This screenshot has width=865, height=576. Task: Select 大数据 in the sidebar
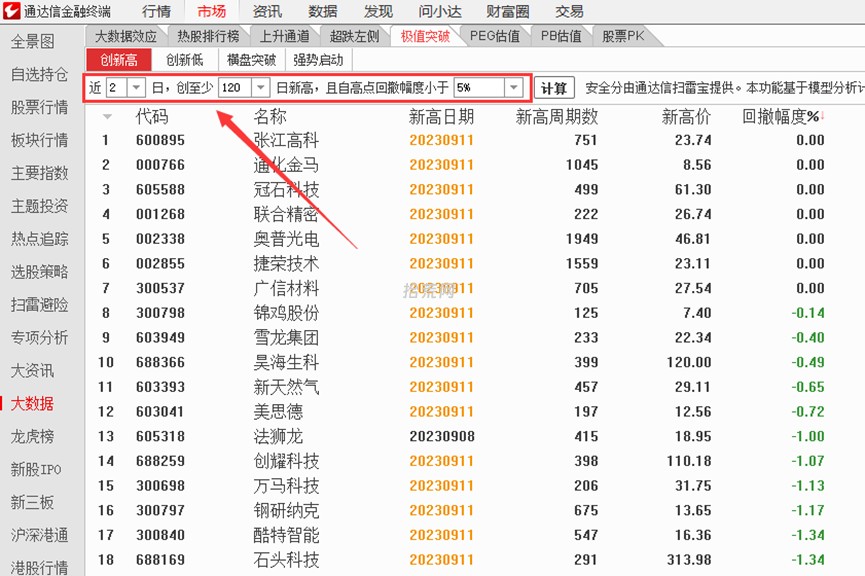pos(33,403)
